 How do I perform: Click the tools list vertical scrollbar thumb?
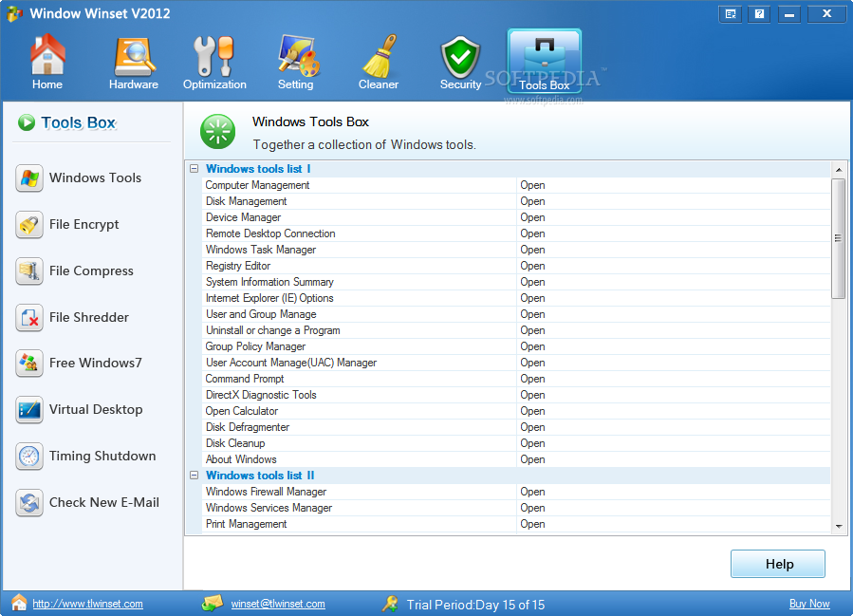point(839,238)
